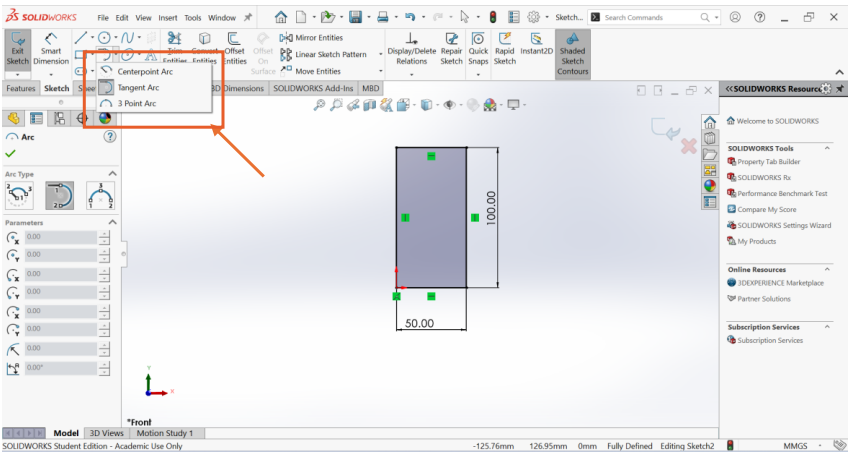Image resolution: width=850 pixels, height=453 pixels.
Task: Click the Help question mark icon in title bar
Action: pos(760,17)
